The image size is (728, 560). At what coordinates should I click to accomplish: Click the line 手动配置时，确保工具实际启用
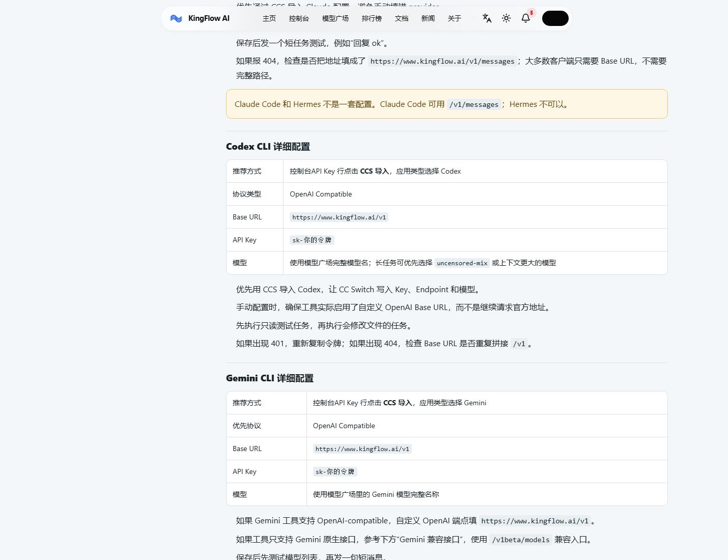pyautogui.click(x=394, y=307)
